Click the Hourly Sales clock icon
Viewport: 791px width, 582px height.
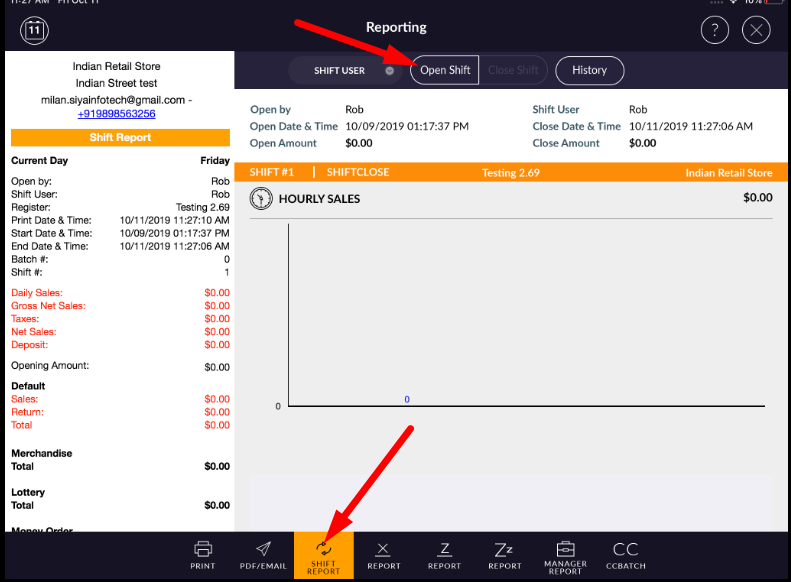[261, 198]
